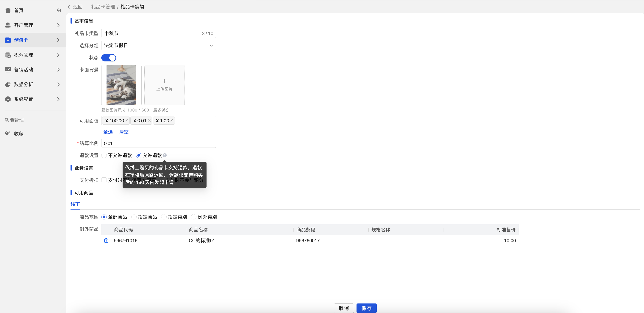This screenshot has height=313, width=644.
Task: Expand 系统配置 submenu chevron
Action: [59, 99]
